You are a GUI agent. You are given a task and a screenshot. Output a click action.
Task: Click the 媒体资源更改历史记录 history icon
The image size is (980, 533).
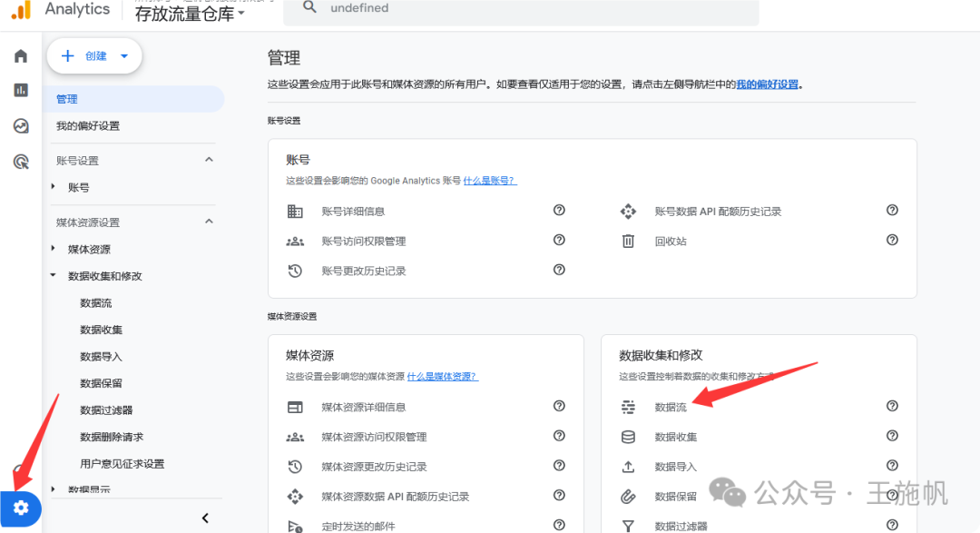[x=295, y=467]
